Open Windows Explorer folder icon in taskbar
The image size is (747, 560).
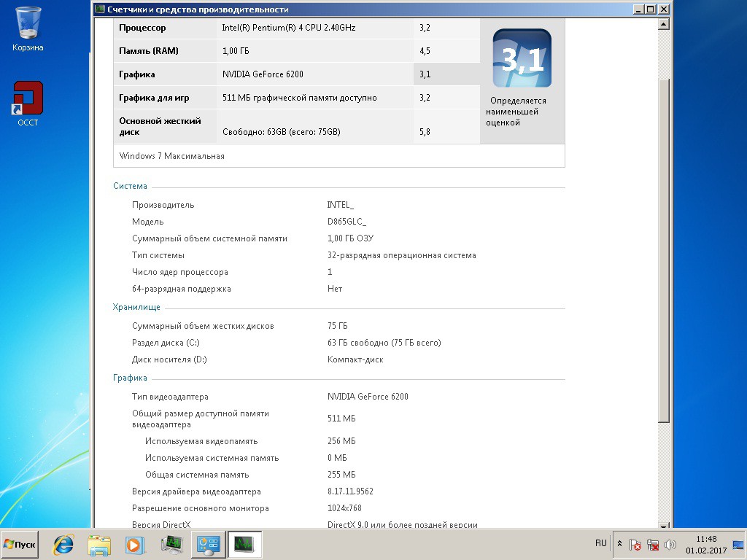99,544
